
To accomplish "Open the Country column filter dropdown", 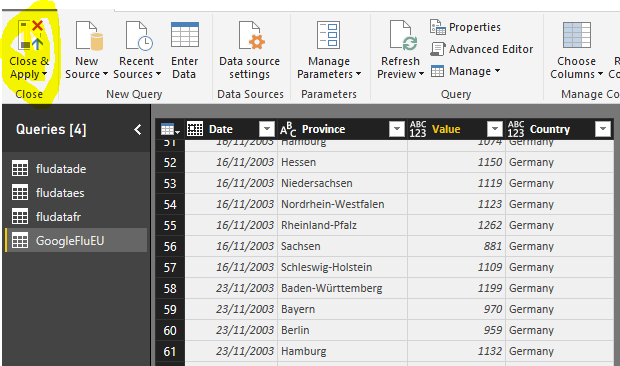I will [x=603, y=129].
